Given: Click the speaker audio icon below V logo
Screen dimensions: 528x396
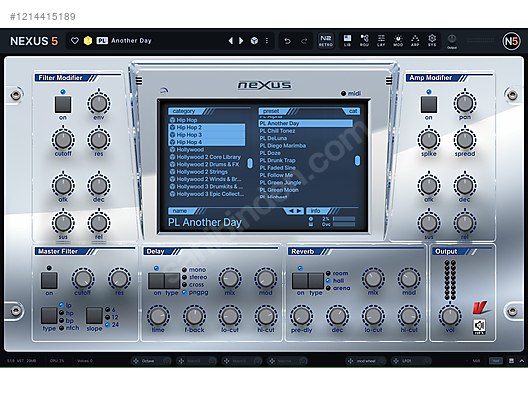Looking at the screenshot, I should (x=479, y=327).
